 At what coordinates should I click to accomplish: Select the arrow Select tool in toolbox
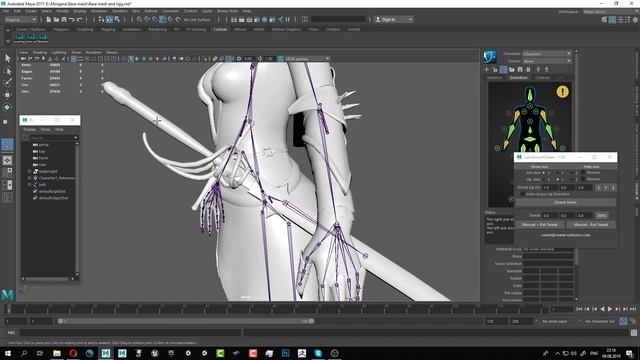7,58
